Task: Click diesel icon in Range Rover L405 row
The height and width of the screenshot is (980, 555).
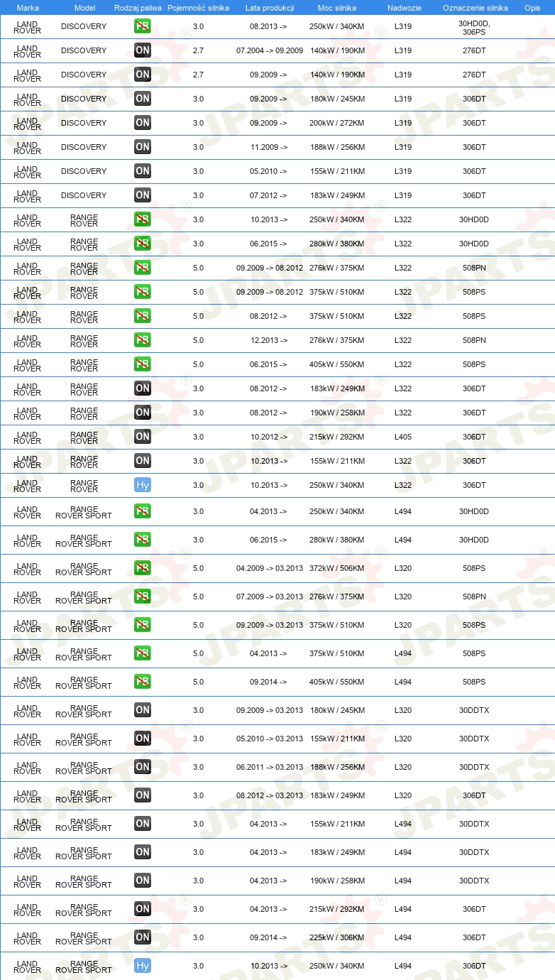Action: pos(143,437)
